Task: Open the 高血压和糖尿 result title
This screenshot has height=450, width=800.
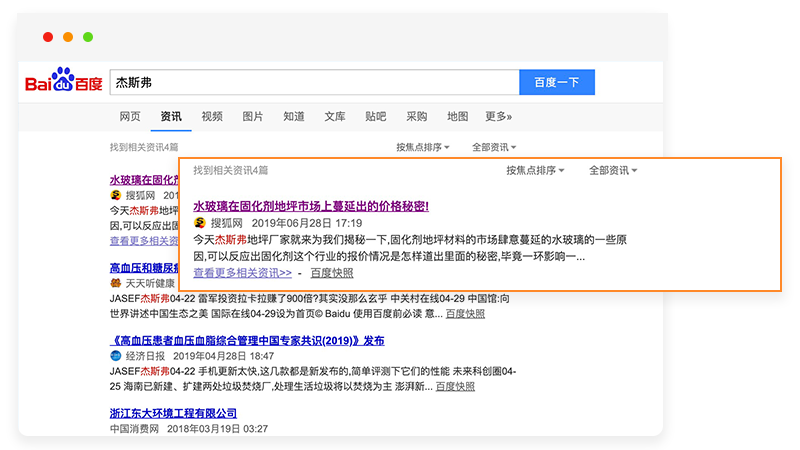Action: (144, 267)
